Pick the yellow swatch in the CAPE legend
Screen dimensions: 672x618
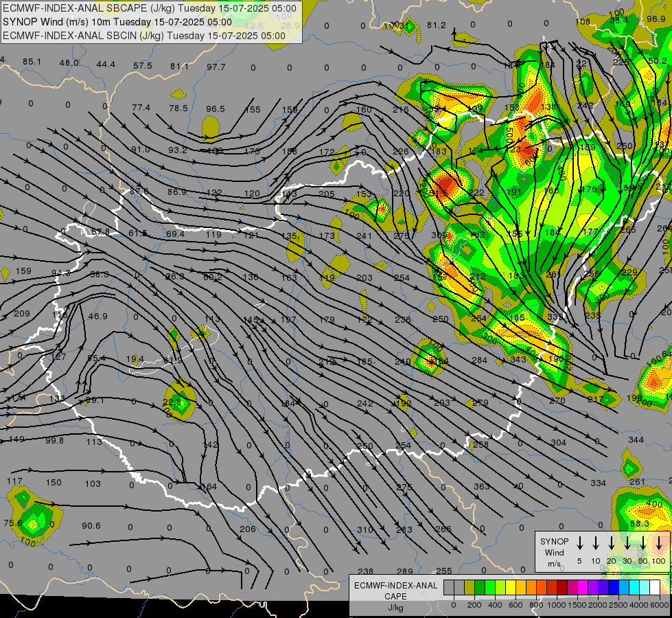tap(511, 588)
